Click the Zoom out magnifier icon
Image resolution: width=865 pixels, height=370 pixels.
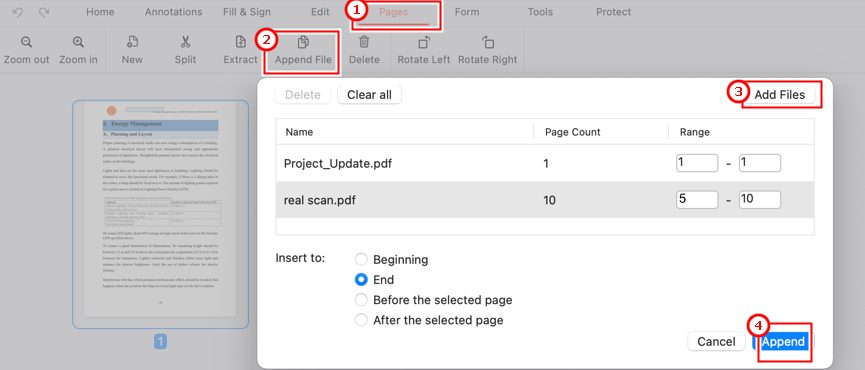click(26, 42)
